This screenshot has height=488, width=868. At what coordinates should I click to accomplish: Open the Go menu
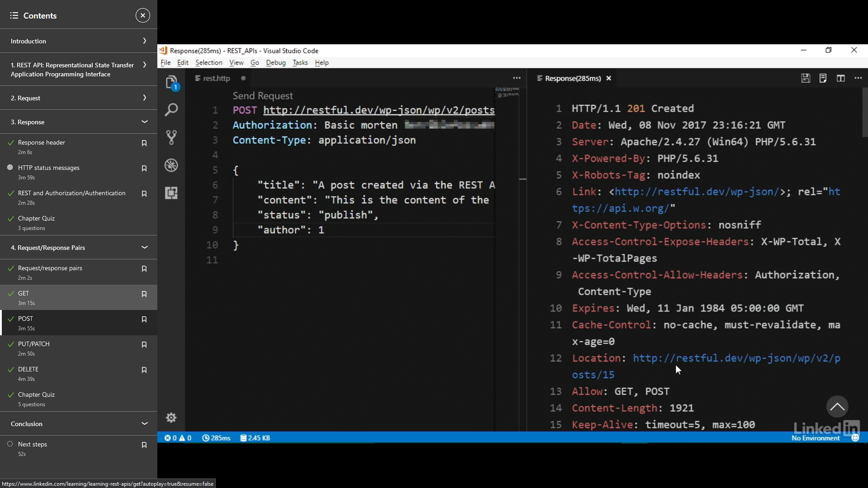(x=255, y=63)
